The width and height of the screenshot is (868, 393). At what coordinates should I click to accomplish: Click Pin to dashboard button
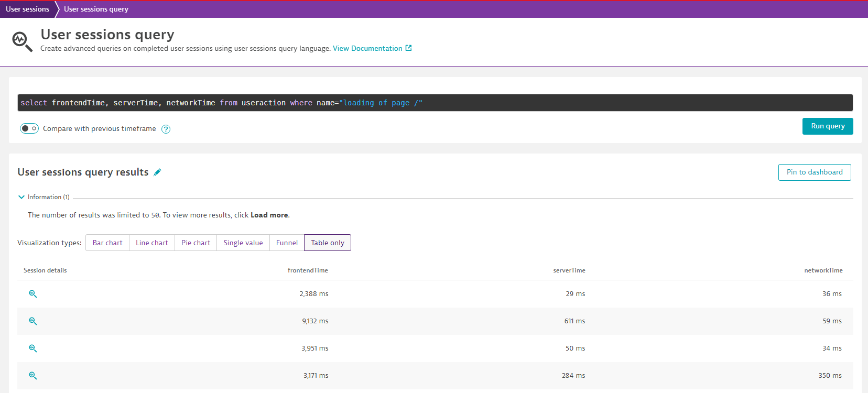tap(815, 172)
